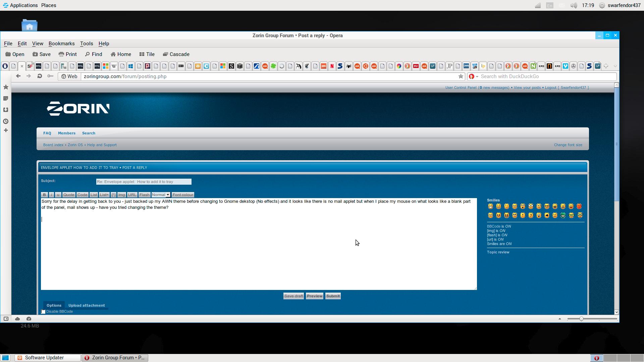Check the Disable BBCode checkbox
This screenshot has width=644, height=362.
coord(43,312)
